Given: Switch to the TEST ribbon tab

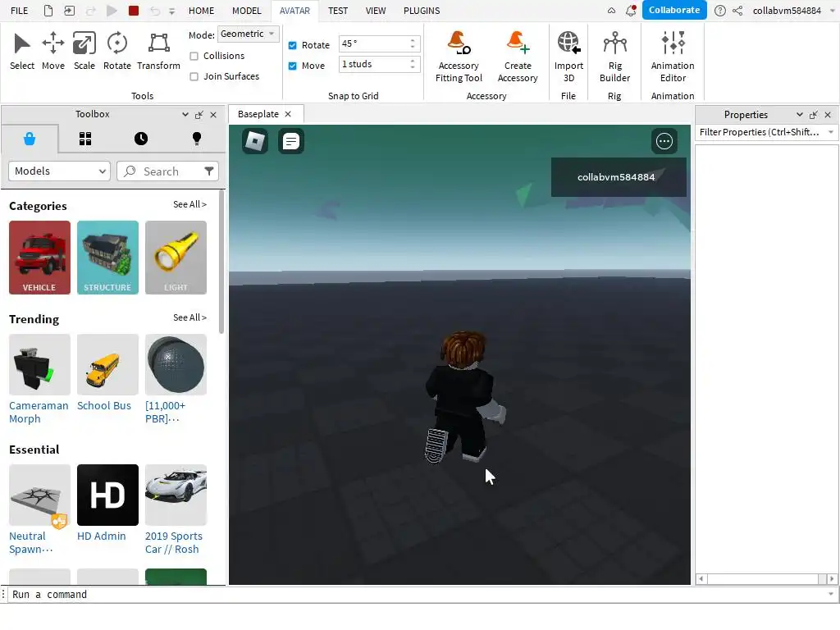Looking at the screenshot, I should coord(337,11).
